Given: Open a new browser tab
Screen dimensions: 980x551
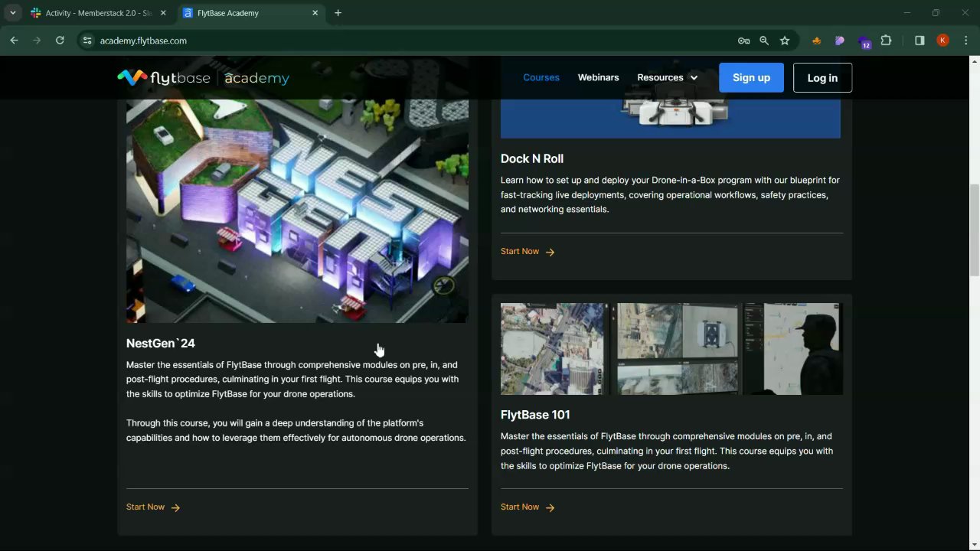Looking at the screenshot, I should pos(338,13).
